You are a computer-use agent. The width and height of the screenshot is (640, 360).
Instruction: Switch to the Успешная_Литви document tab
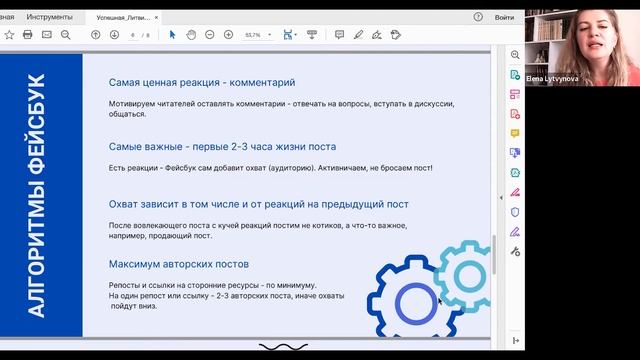click(x=123, y=18)
